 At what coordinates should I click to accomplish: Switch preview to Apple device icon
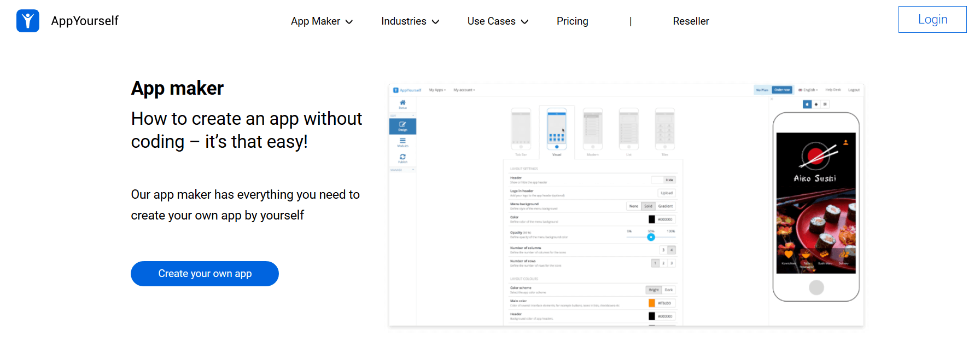pyautogui.click(x=807, y=104)
